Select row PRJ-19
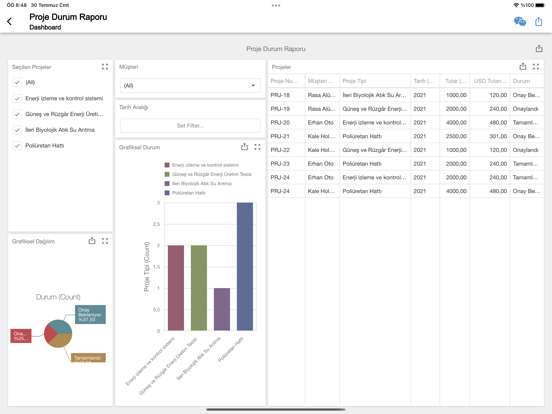 click(406, 109)
